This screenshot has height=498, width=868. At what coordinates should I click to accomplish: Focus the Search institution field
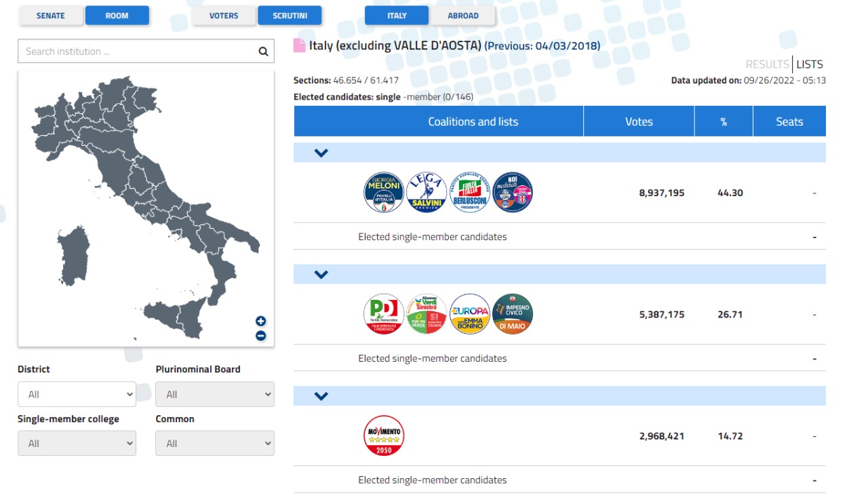[x=146, y=52]
